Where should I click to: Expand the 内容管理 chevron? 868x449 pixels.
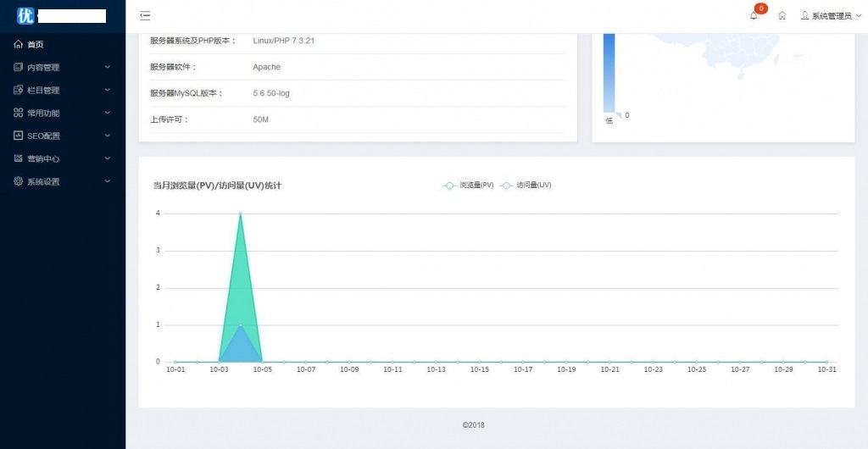[x=107, y=67]
